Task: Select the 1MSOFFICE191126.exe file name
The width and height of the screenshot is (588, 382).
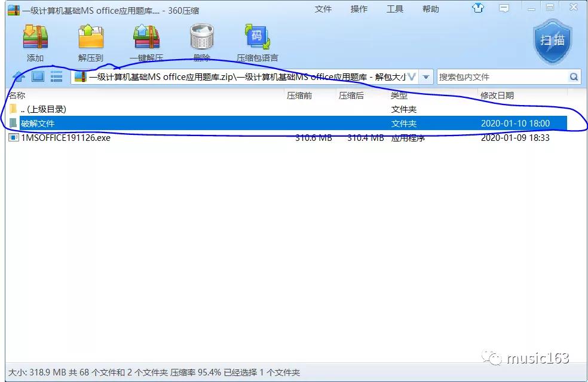Action: 66,137
